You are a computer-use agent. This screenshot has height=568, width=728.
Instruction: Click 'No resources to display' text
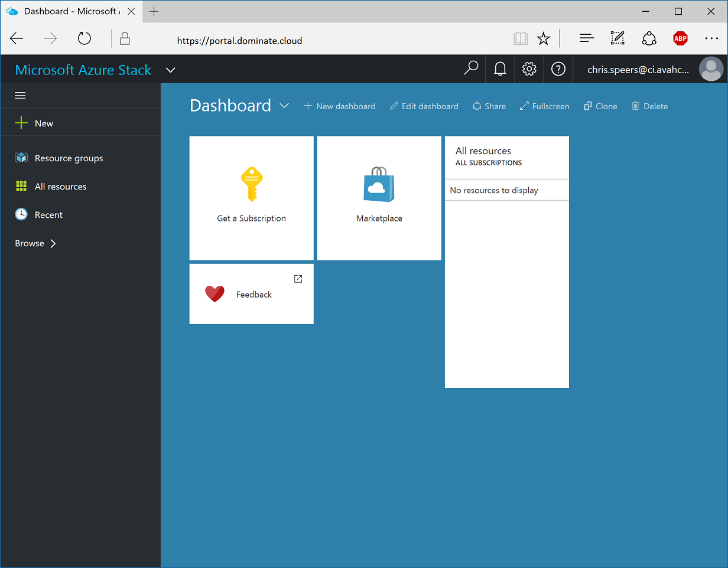click(494, 190)
